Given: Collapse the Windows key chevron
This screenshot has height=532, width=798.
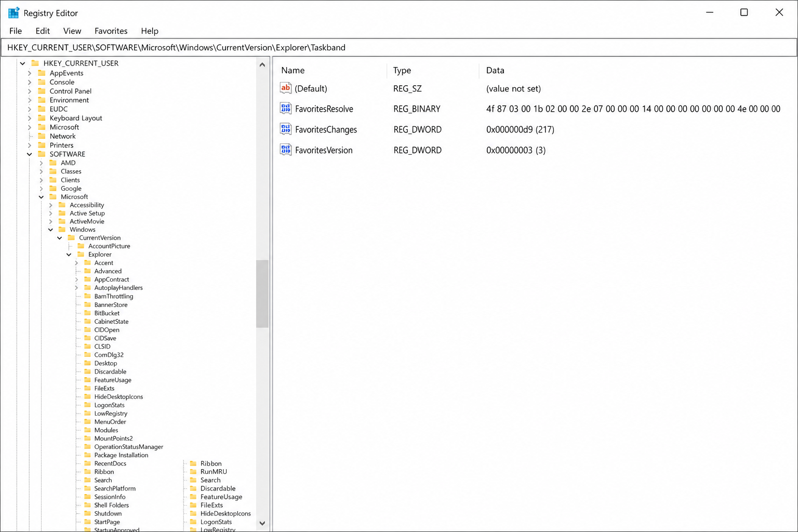Looking at the screenshot, I should [x=50, y=230].
